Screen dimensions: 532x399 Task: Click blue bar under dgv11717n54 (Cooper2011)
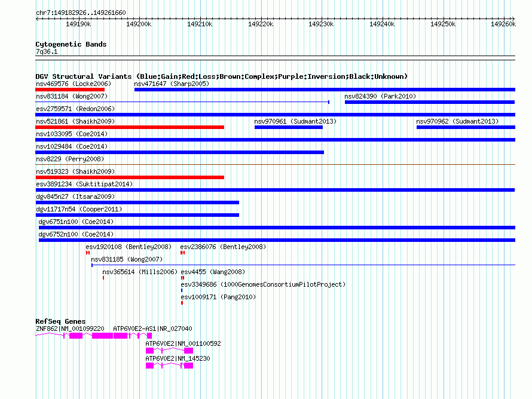(x=137, y=215)
